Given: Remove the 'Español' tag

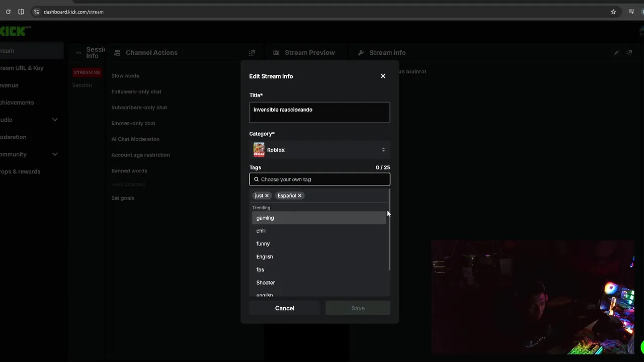Looking at the screenshot, I should (x=299, y=196).
